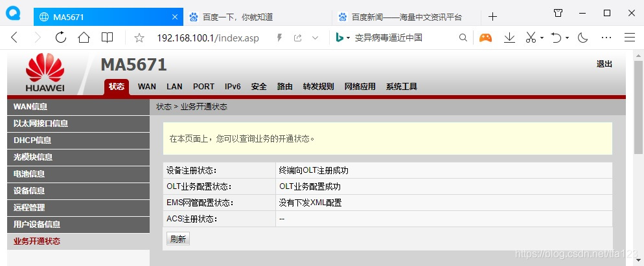Click the lightning speed-mode icon
The width and height of the screenshot is (644, 266).
coord(280,38)
